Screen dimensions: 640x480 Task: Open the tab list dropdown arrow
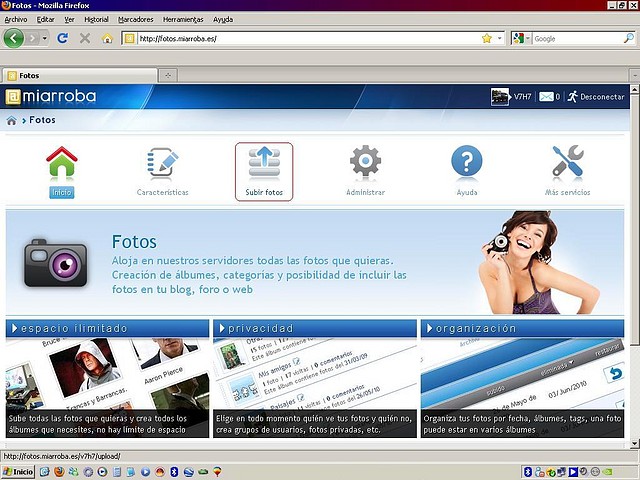pyautogui.click(x=634, y=76)
